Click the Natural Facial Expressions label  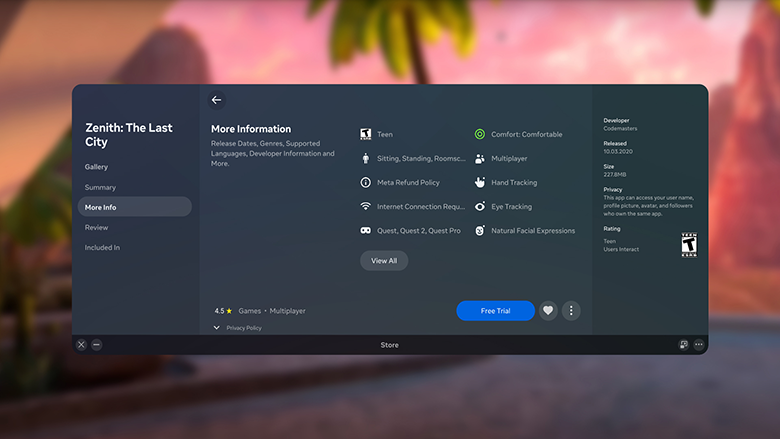[x=533, y=231]
